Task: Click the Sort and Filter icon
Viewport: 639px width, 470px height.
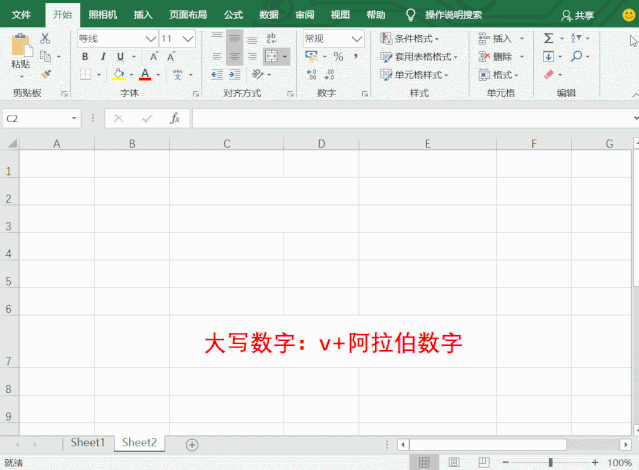Action: pyautogui.click(x=576, y=38)
